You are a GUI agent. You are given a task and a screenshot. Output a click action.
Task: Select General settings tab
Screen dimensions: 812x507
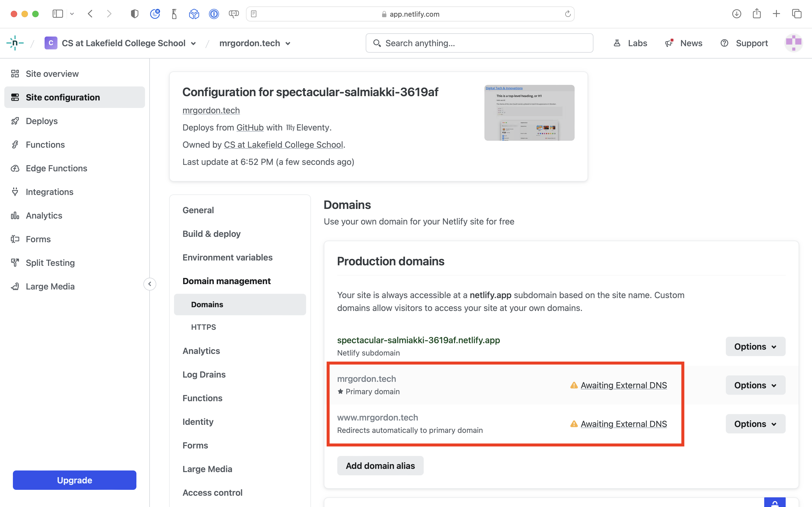(x=198, y=210)
